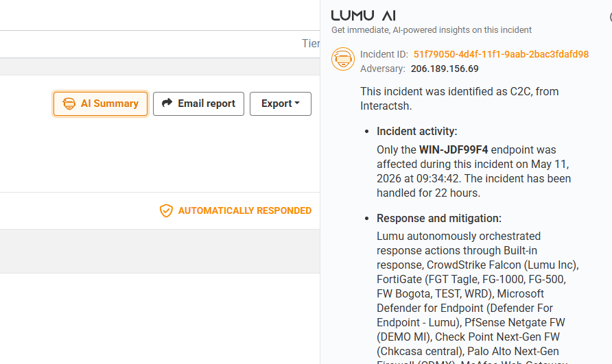Open incident ID 51f79050 link
This screenshot has height=364, width=612.
point(501,54)
